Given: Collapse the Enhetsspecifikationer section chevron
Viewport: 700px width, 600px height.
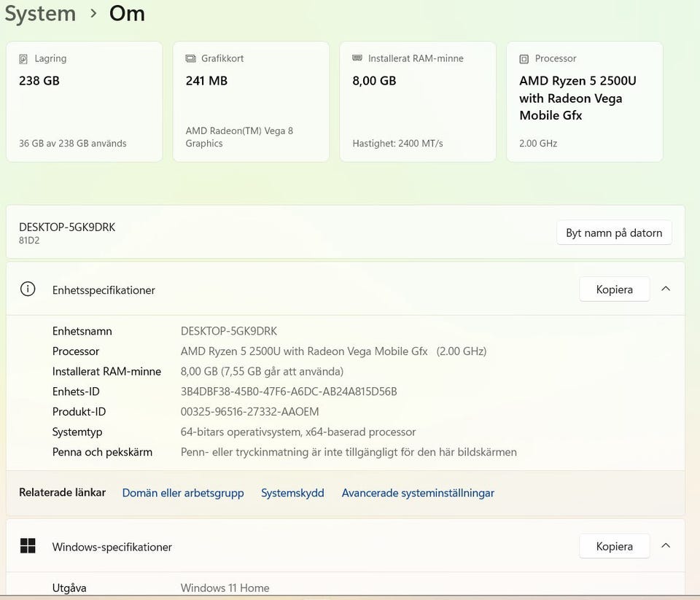Looking at the screenshot, I should tap(666, 289).
